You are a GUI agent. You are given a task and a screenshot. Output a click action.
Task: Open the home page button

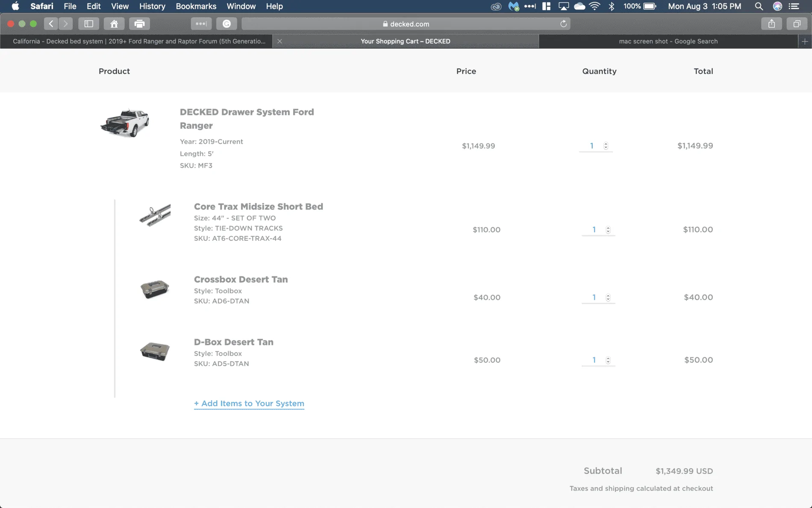(114, 24)
